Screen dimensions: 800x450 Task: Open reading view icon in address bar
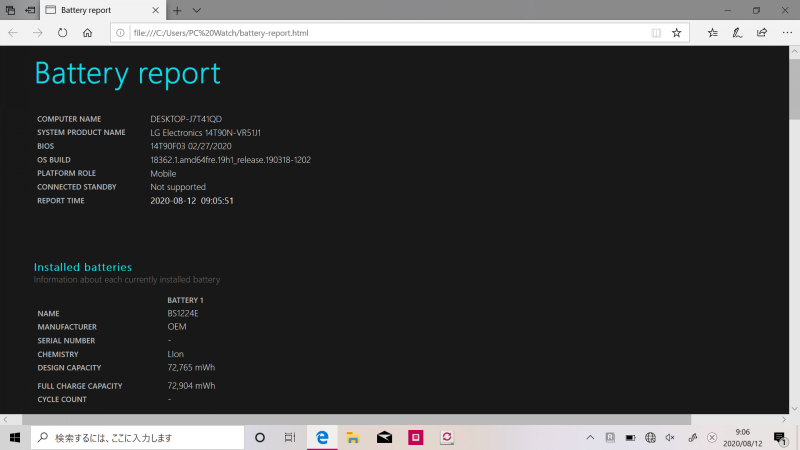click(656, 33)
